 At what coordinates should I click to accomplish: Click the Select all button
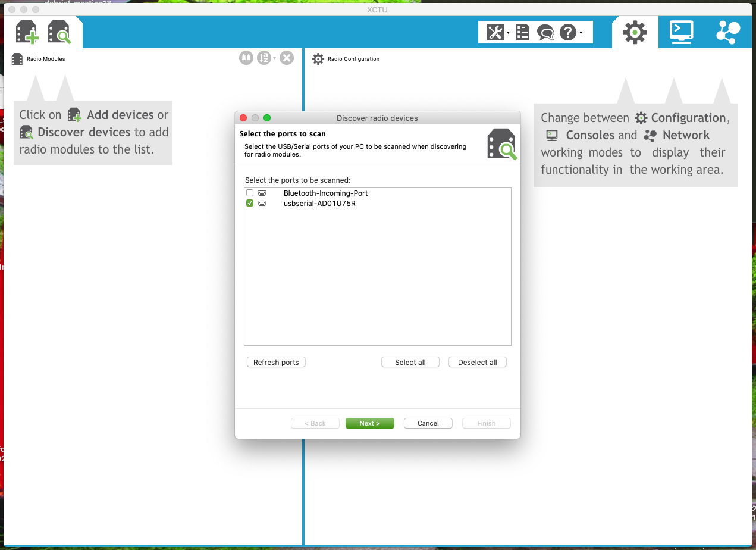point(410,362)
